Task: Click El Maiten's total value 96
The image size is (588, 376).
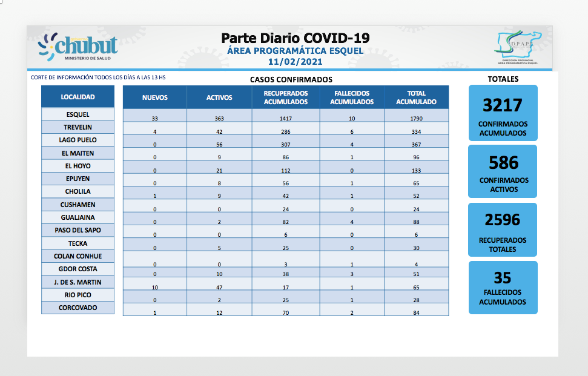Action: coord(416,157)
